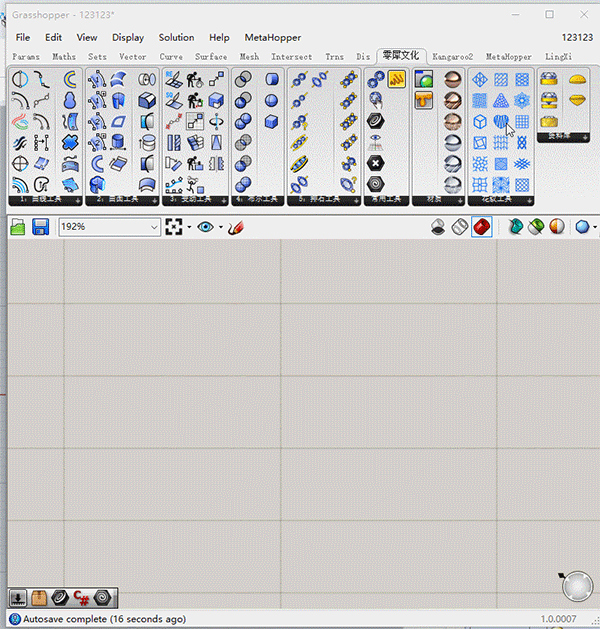Expand the 资料库 panel arrow
Viewport: 600px width, 629px height.
[x=586, y=138]
